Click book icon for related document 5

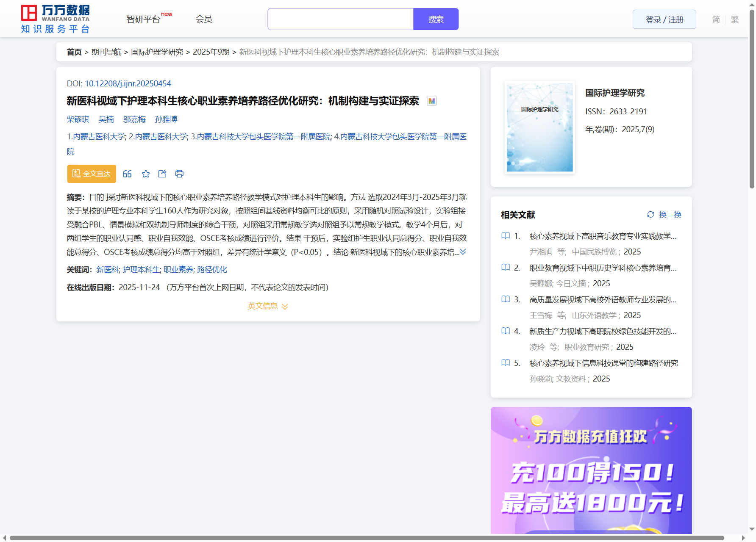(x=506, y=363)
